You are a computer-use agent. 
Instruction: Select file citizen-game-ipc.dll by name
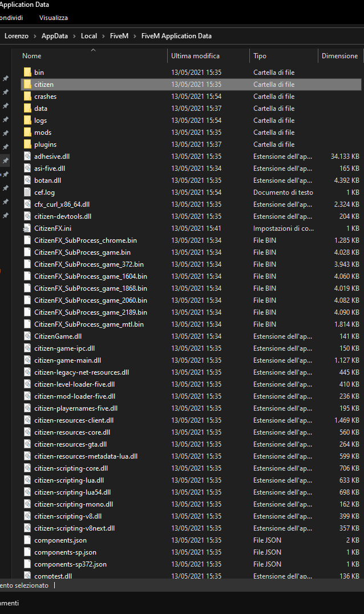64,348
